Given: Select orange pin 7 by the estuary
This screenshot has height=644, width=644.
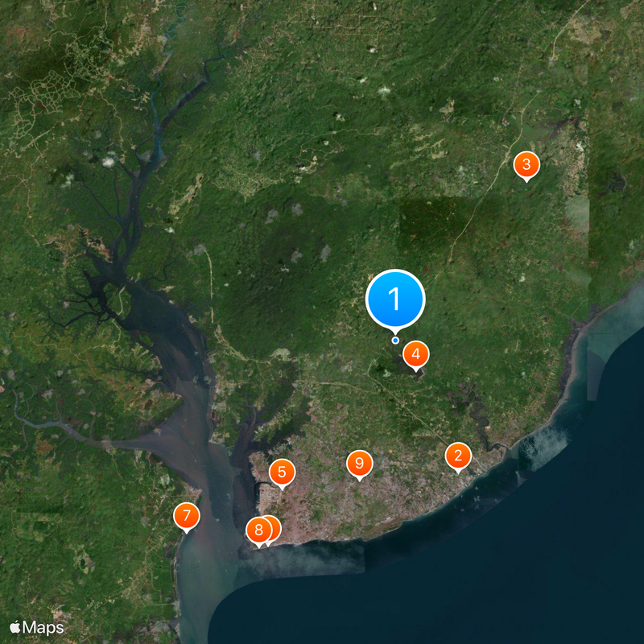Looking at the screenshot, I should coord(187,516).
